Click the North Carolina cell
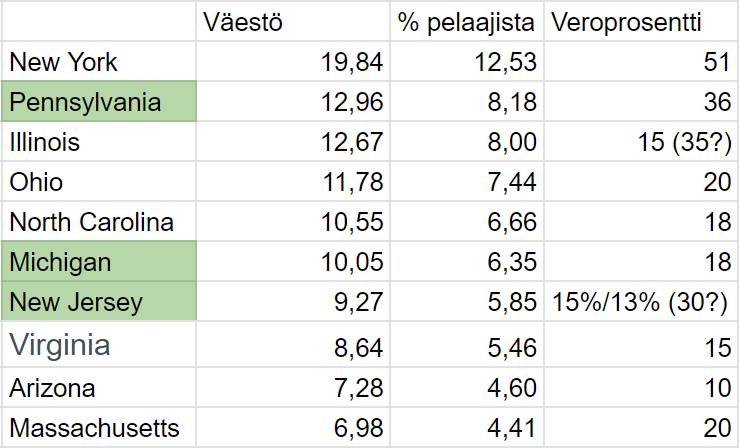 99,221
